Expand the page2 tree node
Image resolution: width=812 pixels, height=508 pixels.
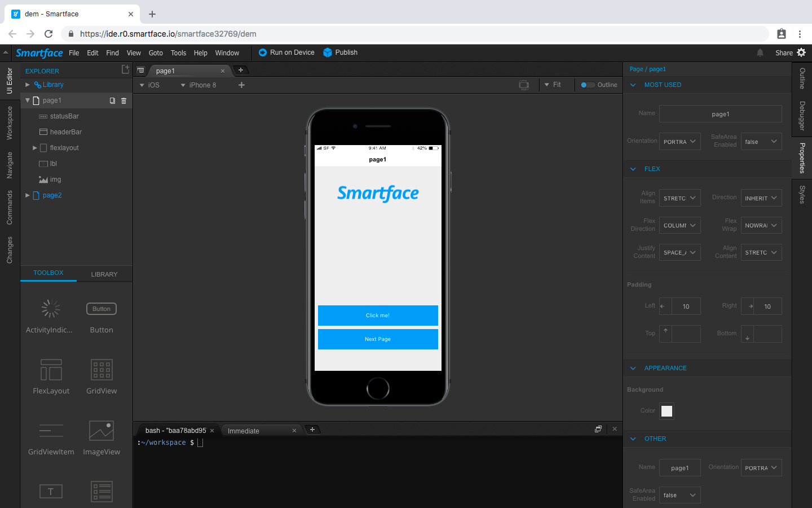(27, 195)
